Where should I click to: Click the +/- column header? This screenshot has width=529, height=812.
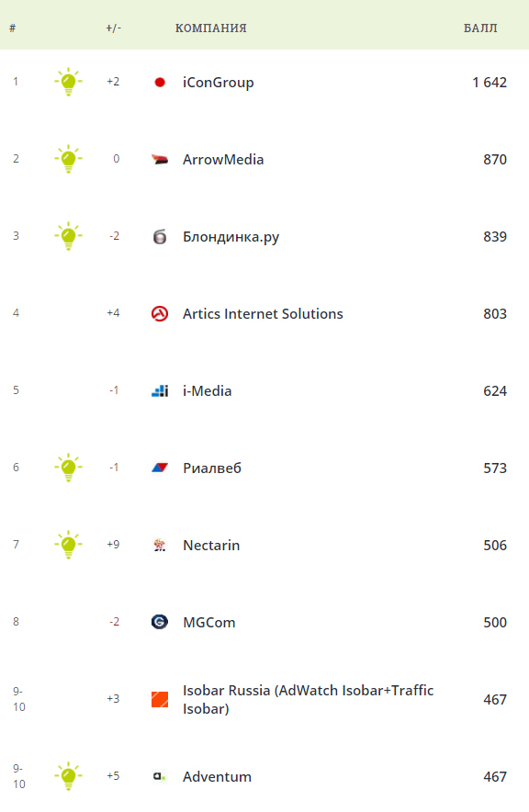[x=113, y=28]
